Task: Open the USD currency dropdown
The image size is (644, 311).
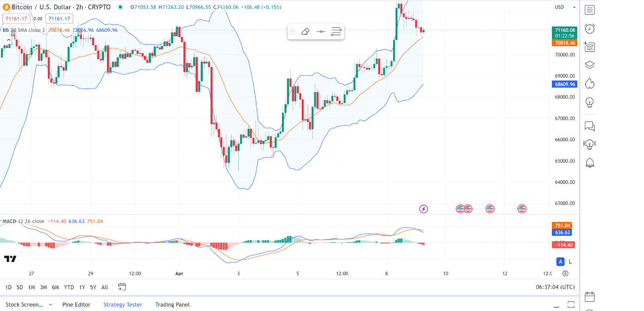Action: point(565,7)
